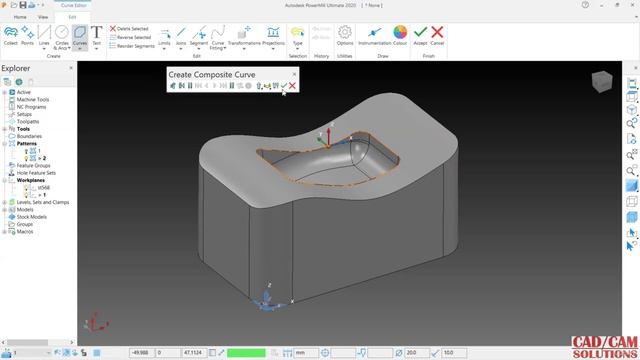Cancel the curve editor session
This screenshot has height=360, width=640.
437,35
